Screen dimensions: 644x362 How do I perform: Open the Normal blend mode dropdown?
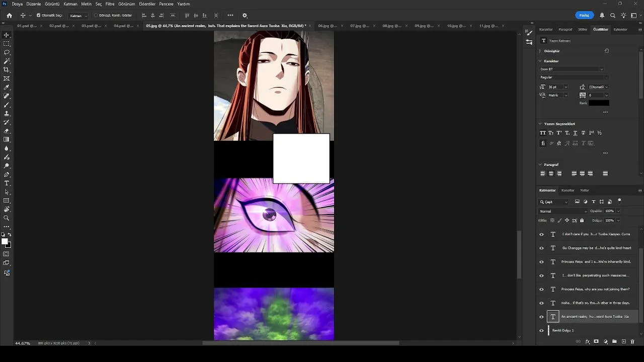pos(563,211)
